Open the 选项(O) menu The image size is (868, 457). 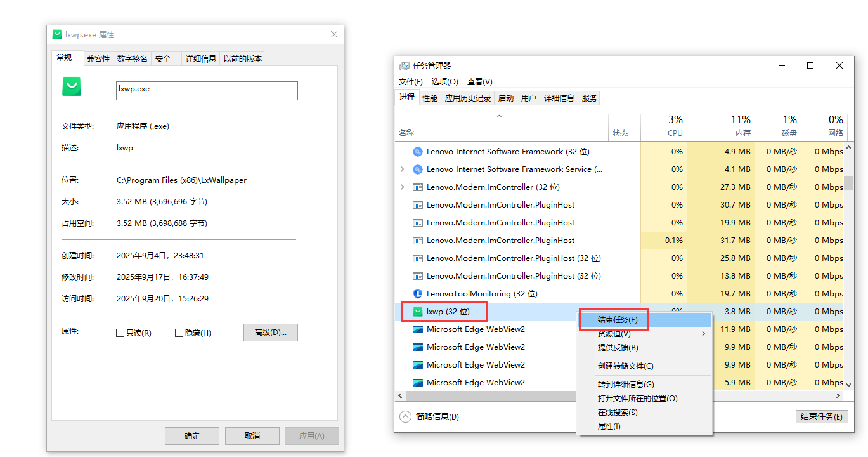[x=444, y=82]
